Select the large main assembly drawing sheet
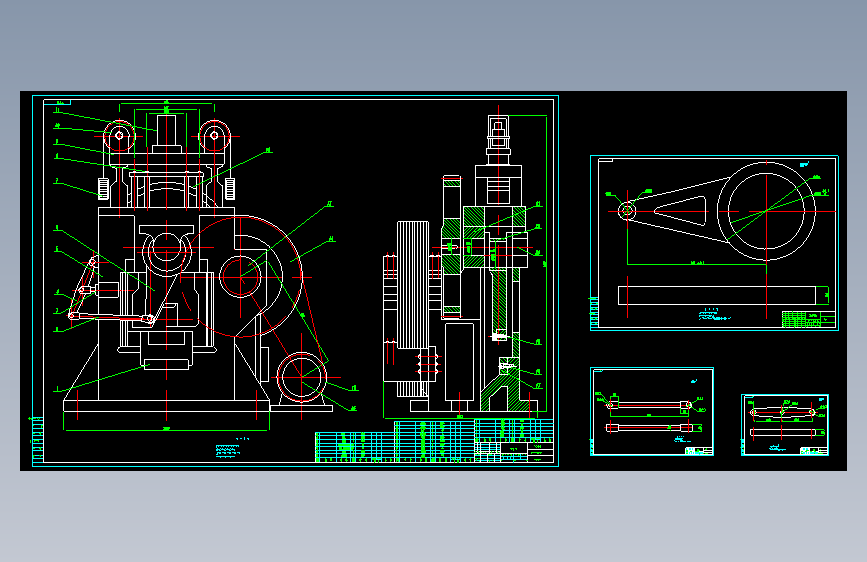Viewport: 867px width, 562px height. [x=295, y=281]
